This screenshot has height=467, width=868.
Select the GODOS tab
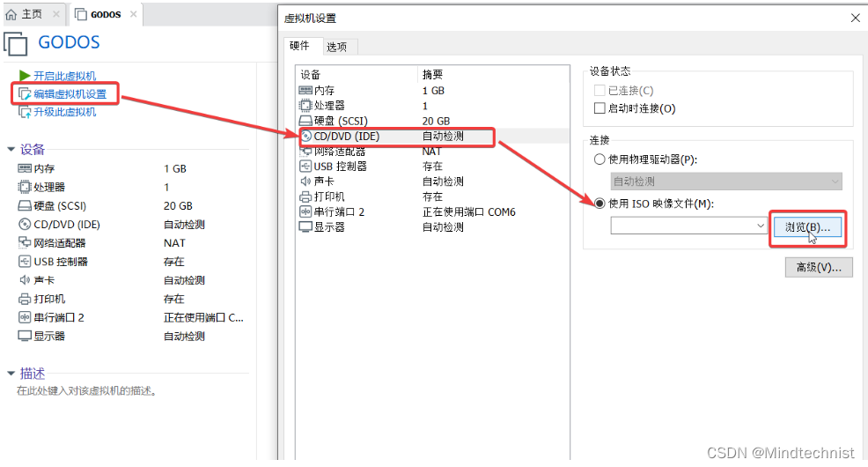click(x=106, y=14)
